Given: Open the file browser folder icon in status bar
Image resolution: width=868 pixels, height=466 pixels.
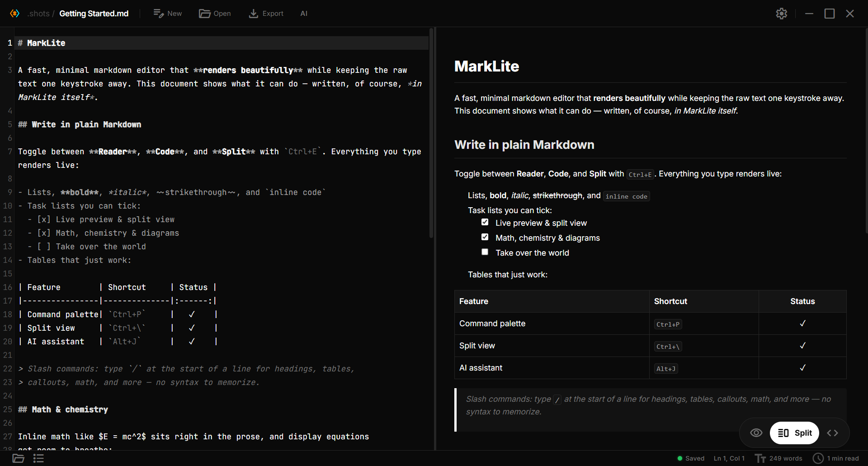Looking at the screenshot, I should pos(19,458).
